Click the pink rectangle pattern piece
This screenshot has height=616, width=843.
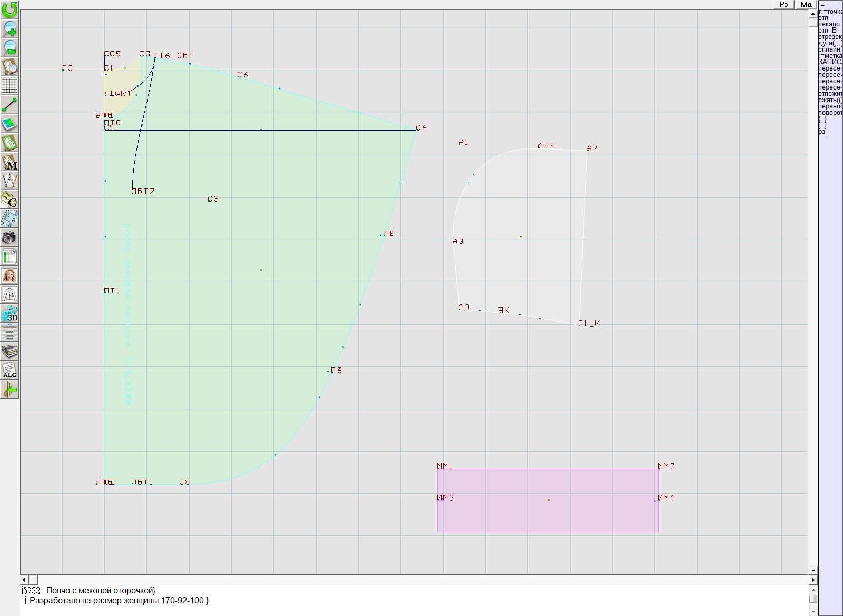tap(548, 513)
